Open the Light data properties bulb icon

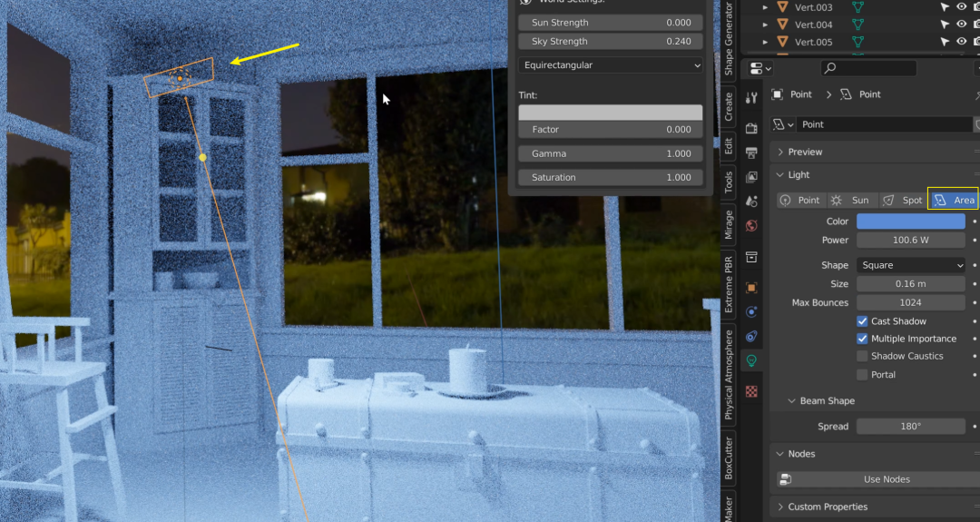(x=752, y=360)
